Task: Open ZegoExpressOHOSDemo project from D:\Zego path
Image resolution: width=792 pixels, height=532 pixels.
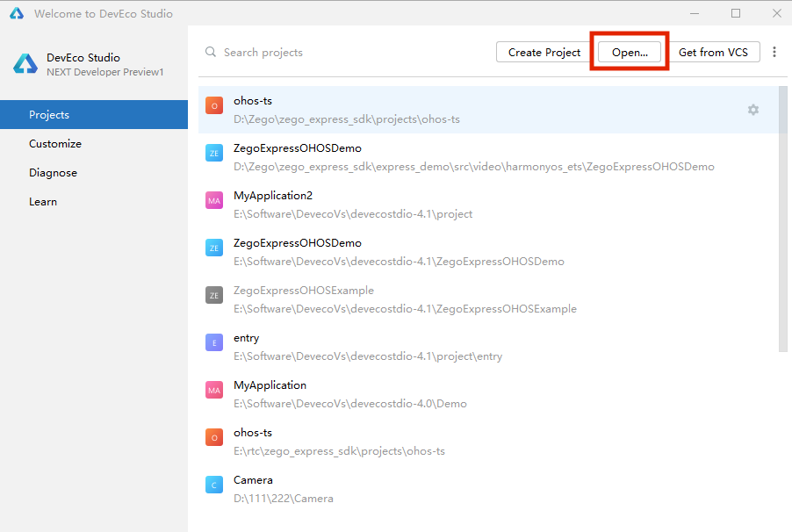Action: pos(474,157)
